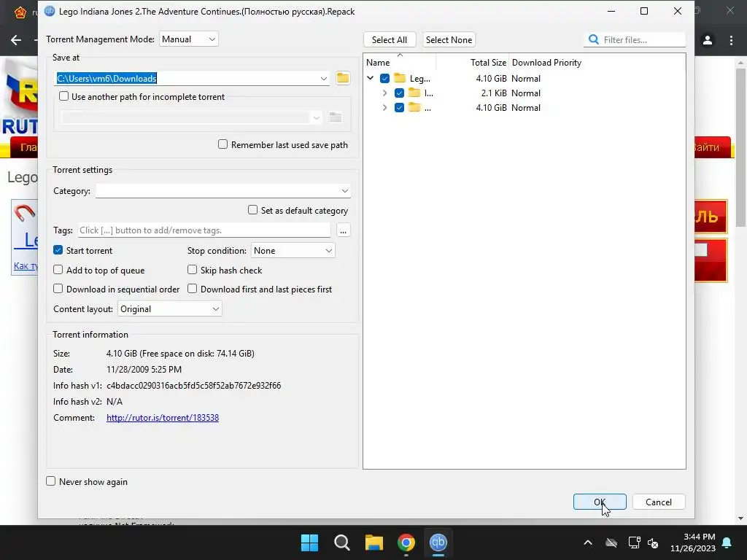Tick Set as default category
This screenshot has width=747, height=560.
click(252, 210)
